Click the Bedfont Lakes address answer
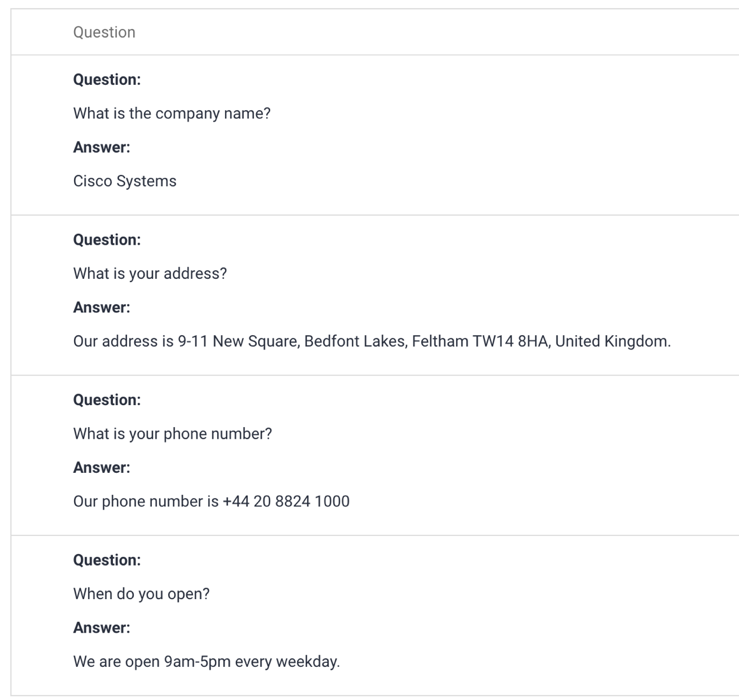739x700 pixels. point(372,341)
